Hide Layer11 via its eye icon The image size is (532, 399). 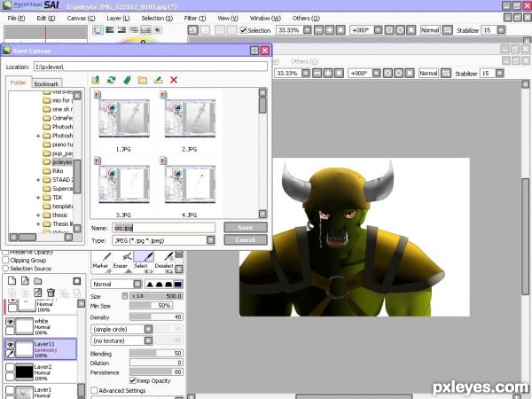pyautogui.click(x=10, y=345)
